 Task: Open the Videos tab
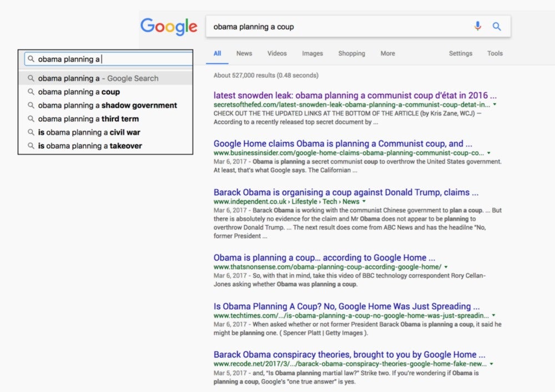tap(277, 53)
